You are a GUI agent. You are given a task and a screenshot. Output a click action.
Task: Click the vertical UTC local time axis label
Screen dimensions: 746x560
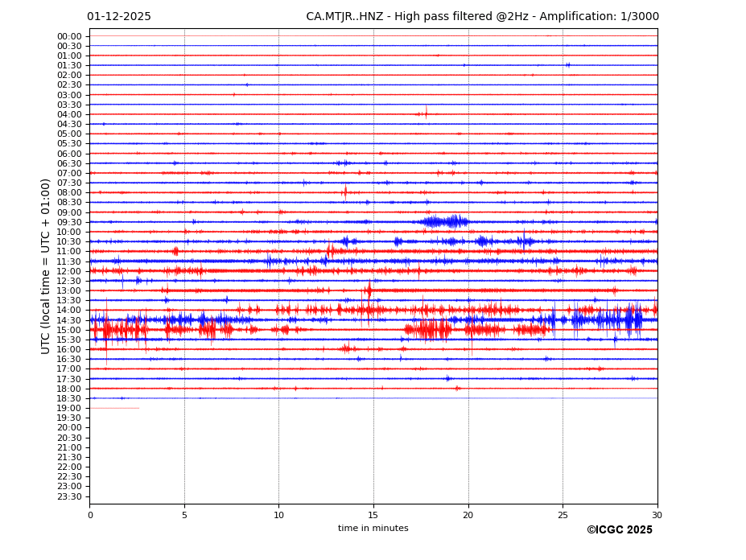47,266
